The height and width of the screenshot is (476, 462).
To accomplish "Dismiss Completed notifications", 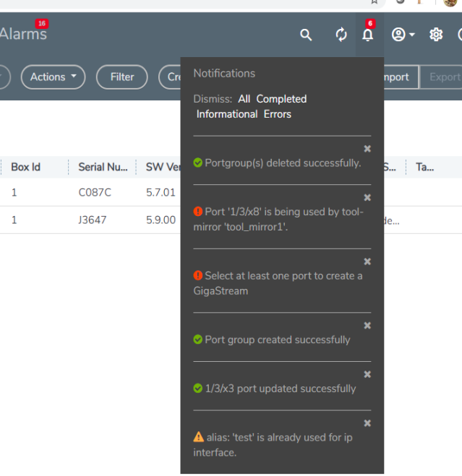I will coord(281,99).
